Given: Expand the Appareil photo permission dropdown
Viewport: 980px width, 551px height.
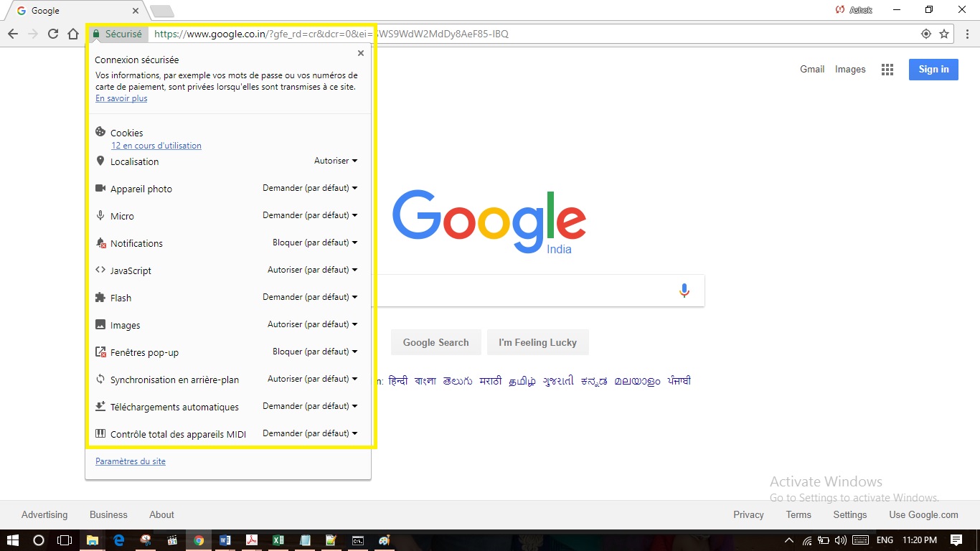Looking at the screenshot, I should [310, 188].
